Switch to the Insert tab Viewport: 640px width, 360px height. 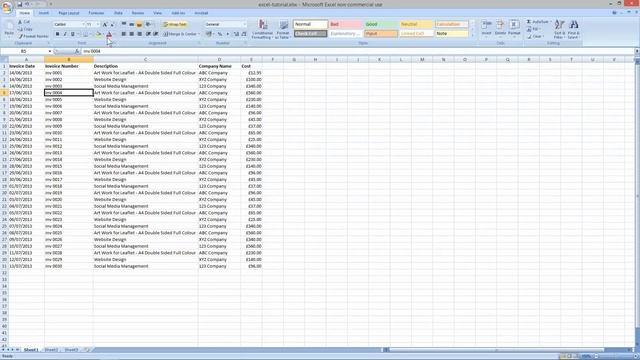pyautogui.click(x=44, y=13)
